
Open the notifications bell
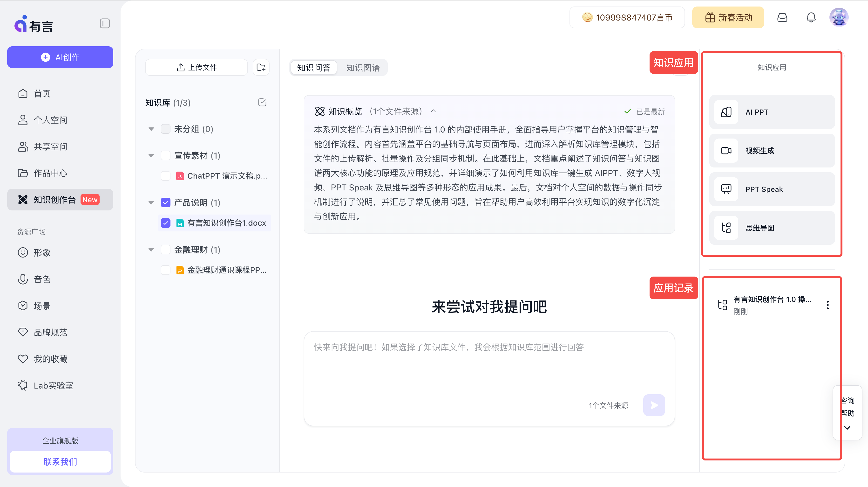click(811, 17)
